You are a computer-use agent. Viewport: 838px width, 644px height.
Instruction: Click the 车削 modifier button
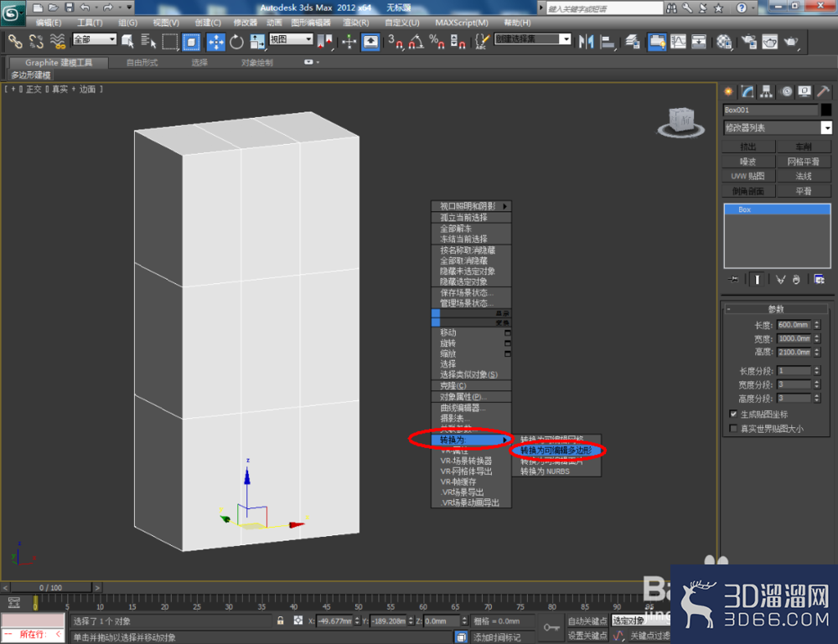coord(804,147)
